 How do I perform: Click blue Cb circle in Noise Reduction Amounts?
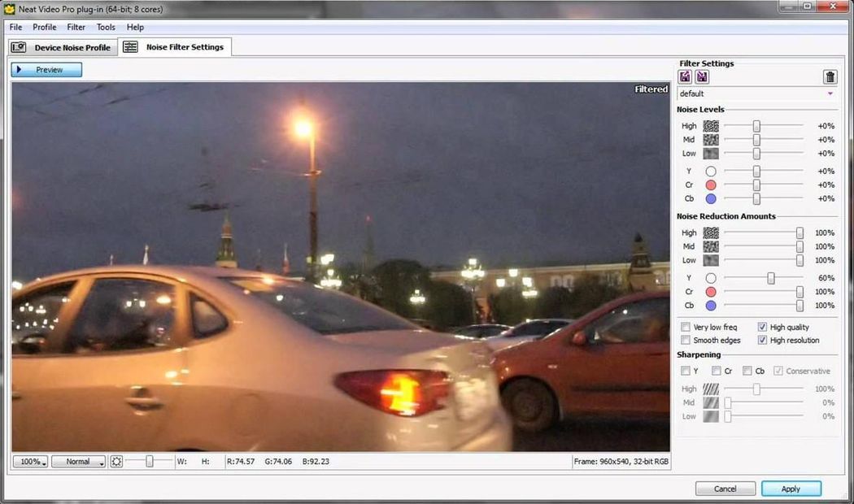711,306
